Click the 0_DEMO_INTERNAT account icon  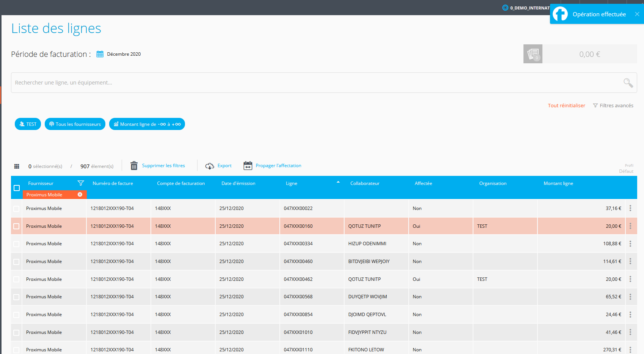[505, 8]
